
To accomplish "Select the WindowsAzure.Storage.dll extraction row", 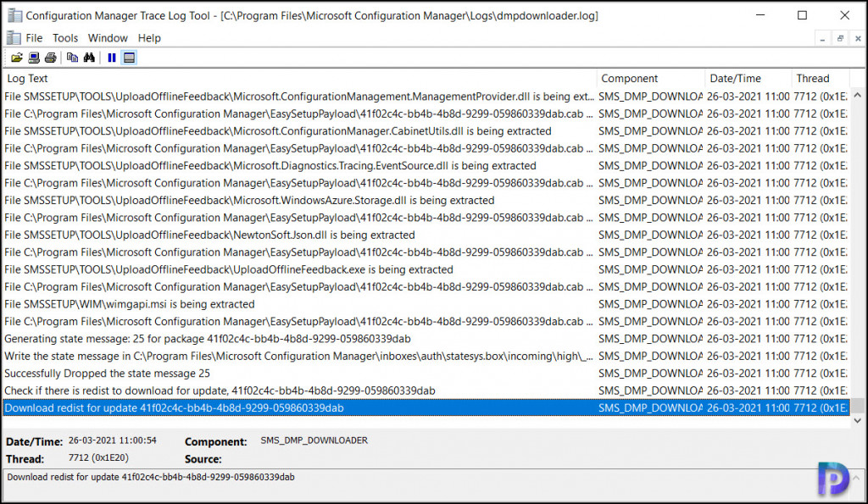I will [x=426, y=200].
